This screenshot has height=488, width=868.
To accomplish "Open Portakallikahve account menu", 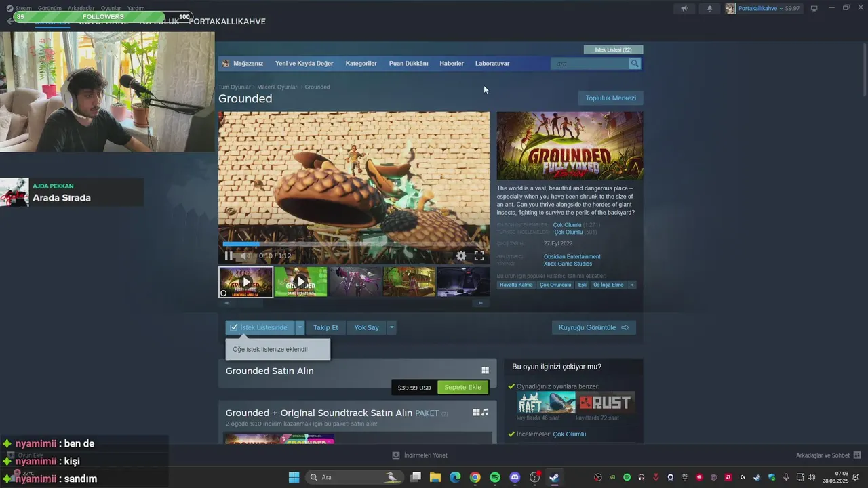I will pyautogui.click(x=763, y=8).
